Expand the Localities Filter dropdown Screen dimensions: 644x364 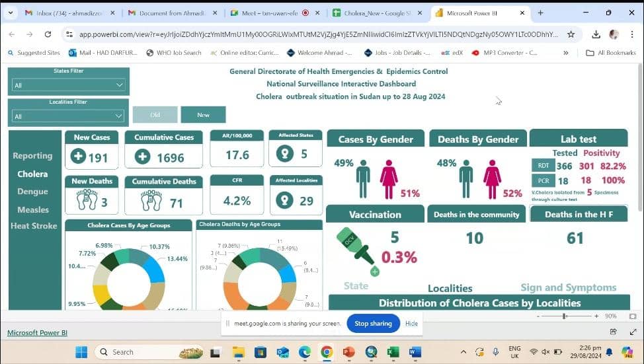click(68, 116)
